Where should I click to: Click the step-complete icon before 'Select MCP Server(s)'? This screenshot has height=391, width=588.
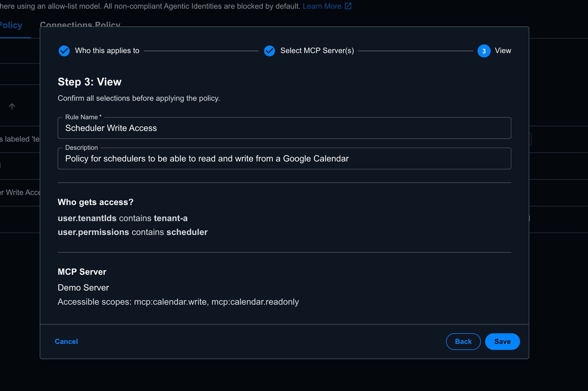270,51
